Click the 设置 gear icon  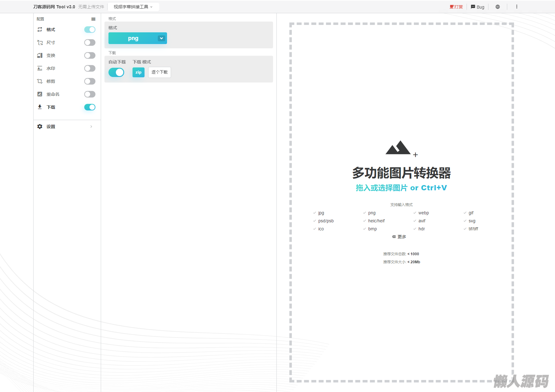click(x=40, y=127)
